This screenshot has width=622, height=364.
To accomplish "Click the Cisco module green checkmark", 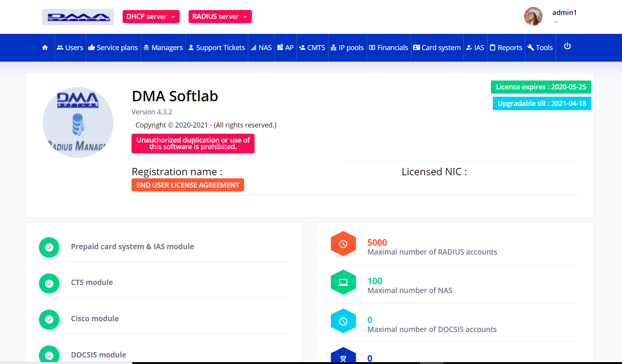I will tap(49, 319).
